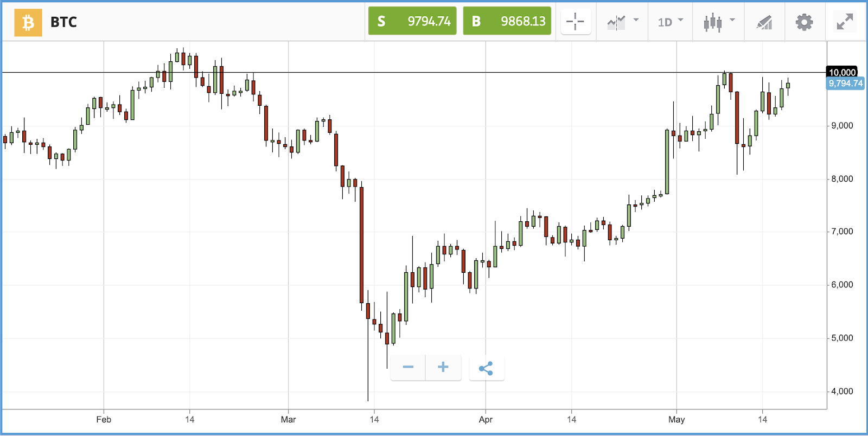Screen dimensions: 868x436
Task: Click the 10,000 price line label
Action: click(x=842, y=72)
